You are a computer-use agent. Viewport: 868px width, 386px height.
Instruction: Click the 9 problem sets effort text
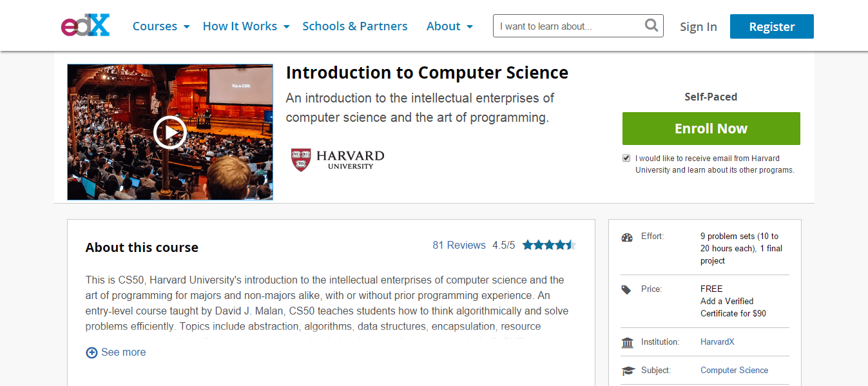click(x=741, y=249)
